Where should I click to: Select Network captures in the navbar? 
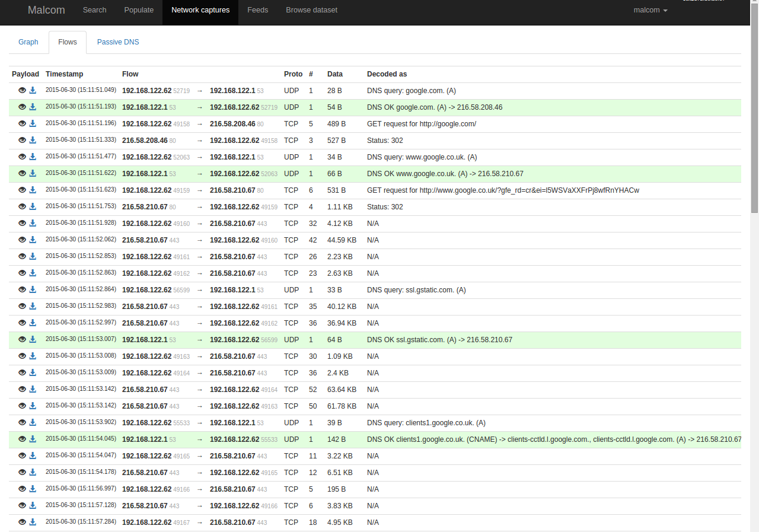pos(200,10)
